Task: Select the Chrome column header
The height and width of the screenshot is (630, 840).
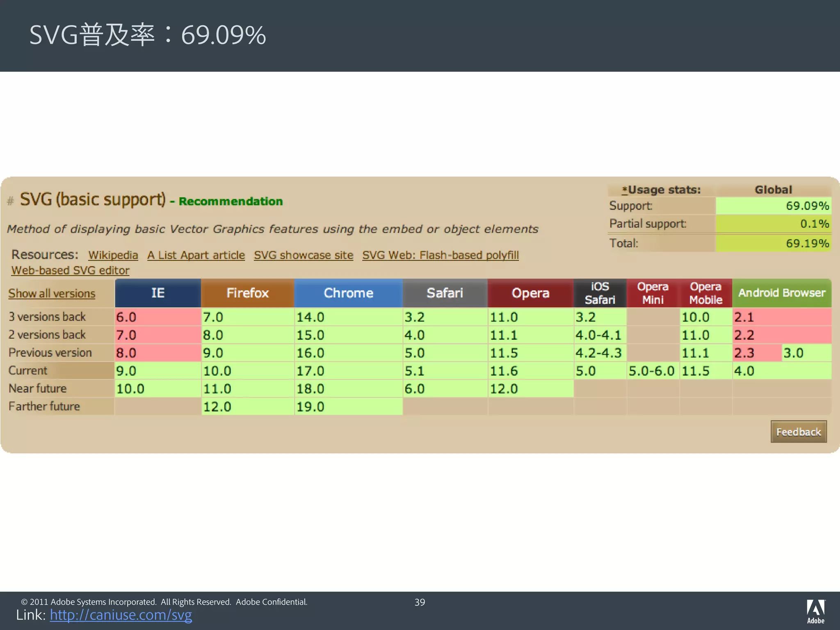Action: (x=349, y=293)
